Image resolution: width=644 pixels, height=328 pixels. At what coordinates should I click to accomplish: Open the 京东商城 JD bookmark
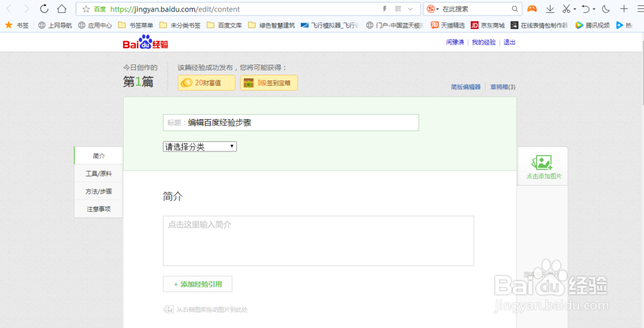(x=488, y=25)
